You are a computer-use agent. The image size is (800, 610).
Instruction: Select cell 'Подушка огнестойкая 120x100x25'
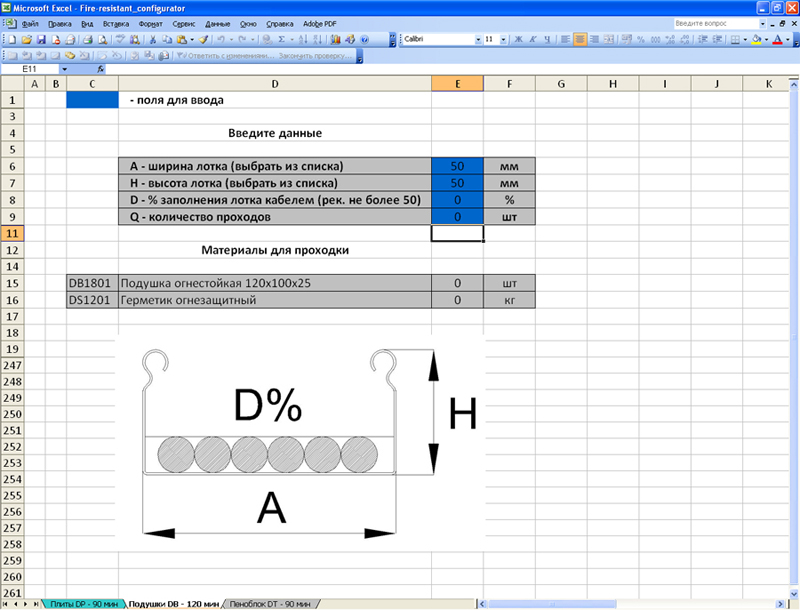[274, 283]
